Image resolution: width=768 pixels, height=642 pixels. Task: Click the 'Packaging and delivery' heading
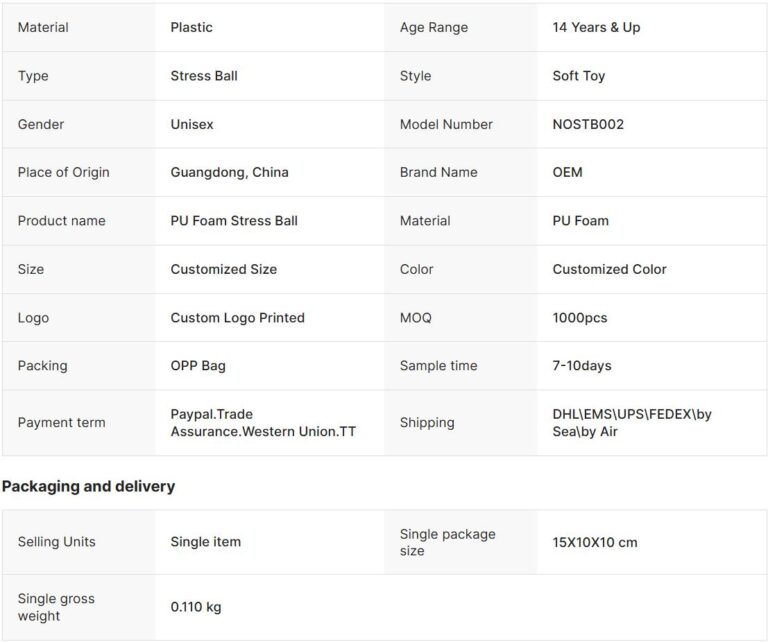click(x=88, y=486)
